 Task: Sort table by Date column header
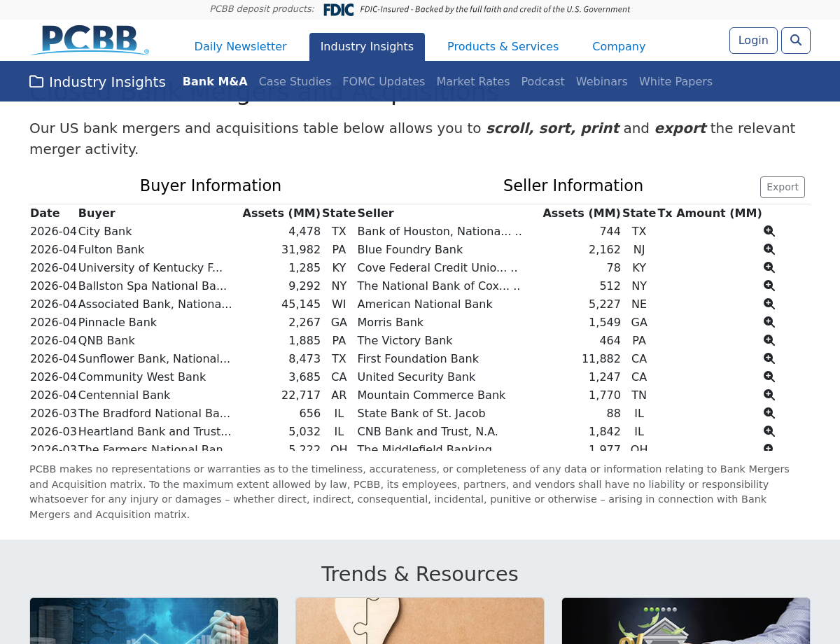point(45,213)
